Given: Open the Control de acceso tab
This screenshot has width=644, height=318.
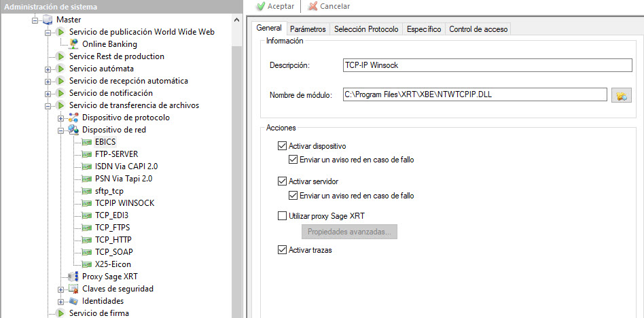Looking at the screenshot, I should click(478, 29).
